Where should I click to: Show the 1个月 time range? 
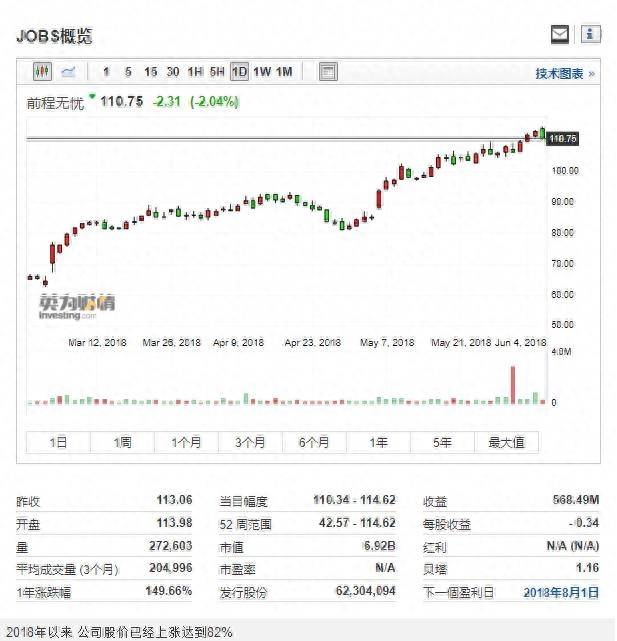186,442
